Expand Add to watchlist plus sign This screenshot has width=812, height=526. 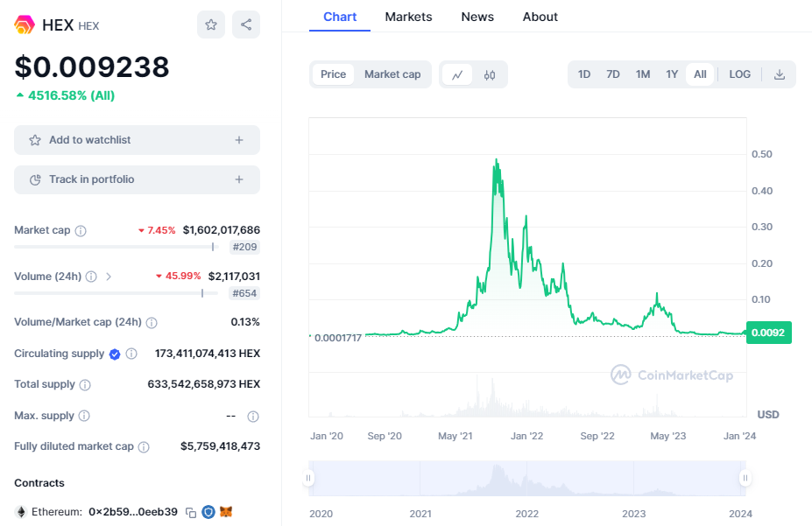[239, 140]
